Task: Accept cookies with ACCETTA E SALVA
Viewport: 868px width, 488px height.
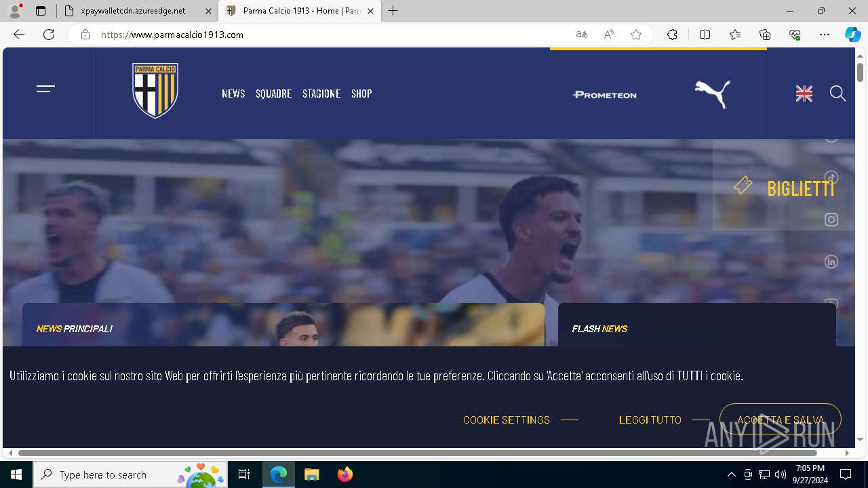Action: [x=781, y=420]
